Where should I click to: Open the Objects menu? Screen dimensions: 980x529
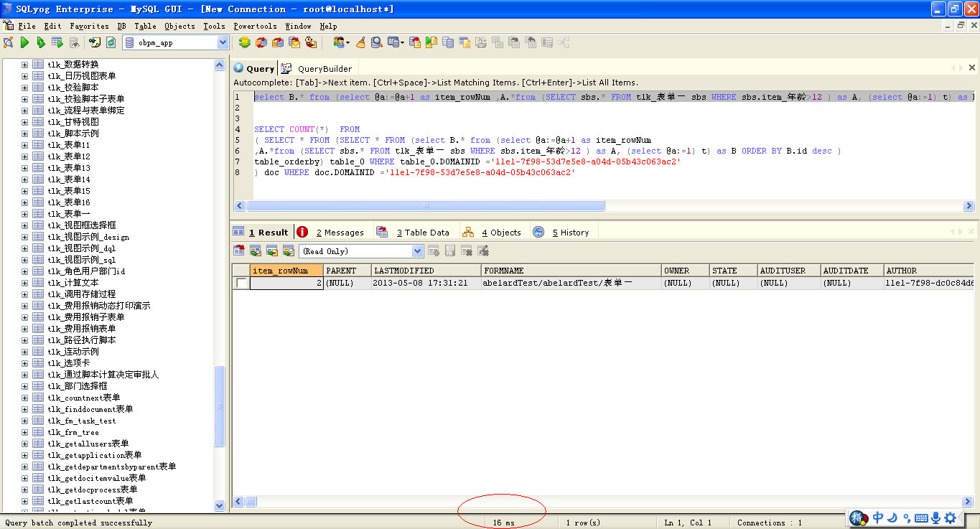(179, 26)
